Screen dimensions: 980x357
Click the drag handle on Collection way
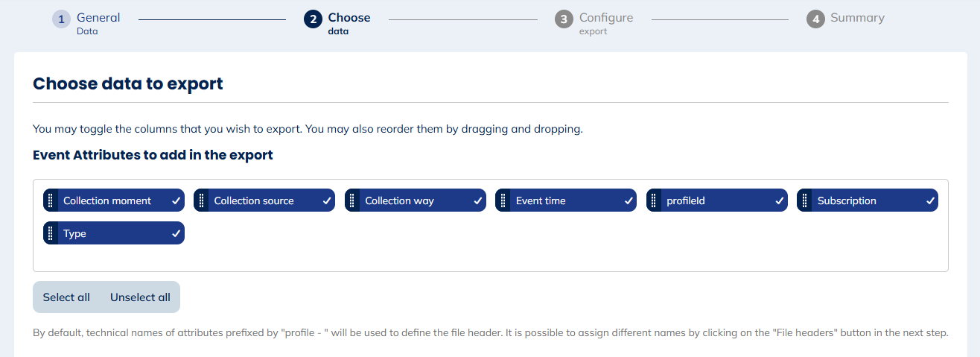[352, 200]
